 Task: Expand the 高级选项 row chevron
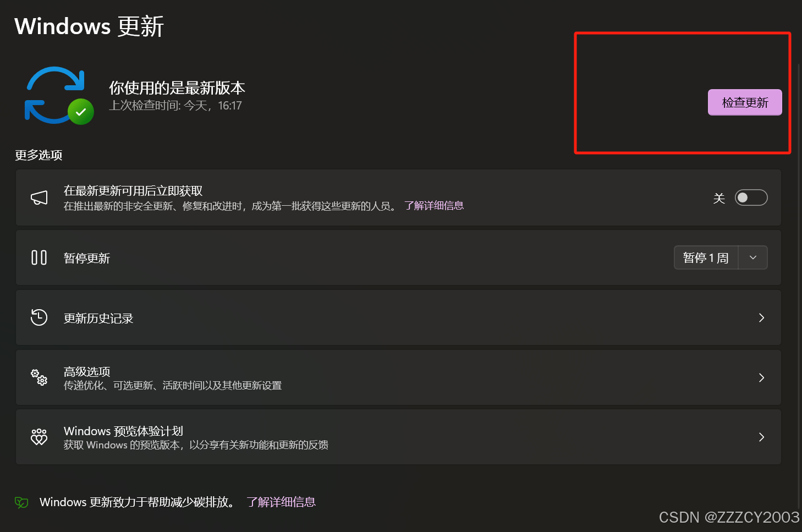pos(761,377)
